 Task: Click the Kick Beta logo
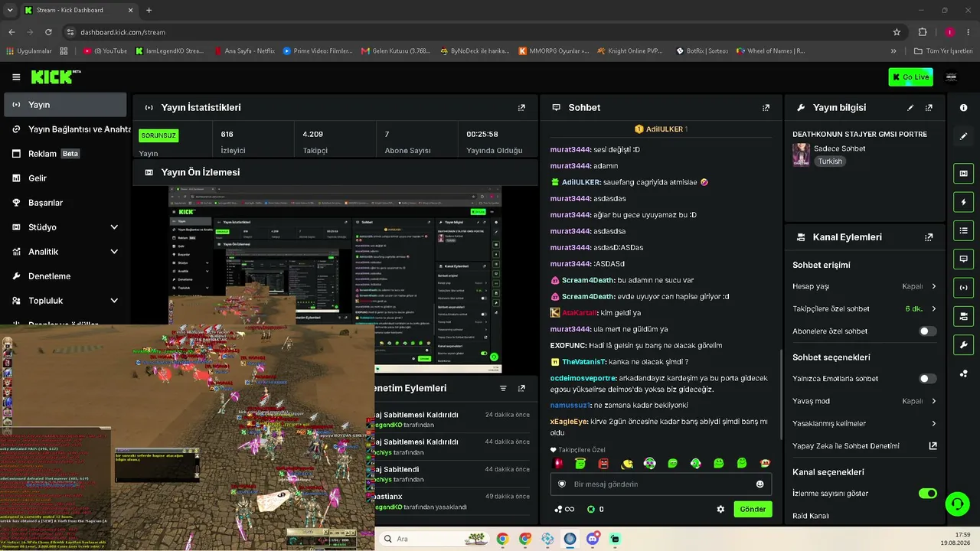pos(56,77)
